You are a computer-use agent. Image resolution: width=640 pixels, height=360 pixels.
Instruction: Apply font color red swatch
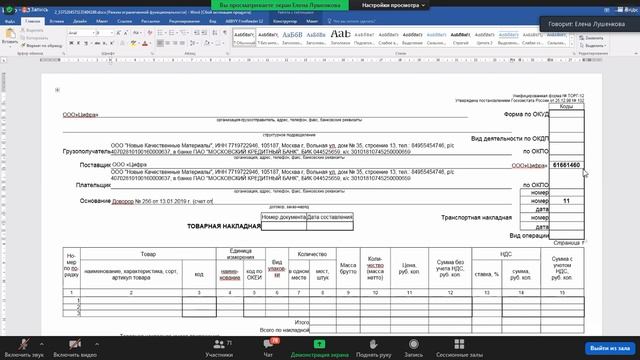pyautogui.click(x=145, y=43)
